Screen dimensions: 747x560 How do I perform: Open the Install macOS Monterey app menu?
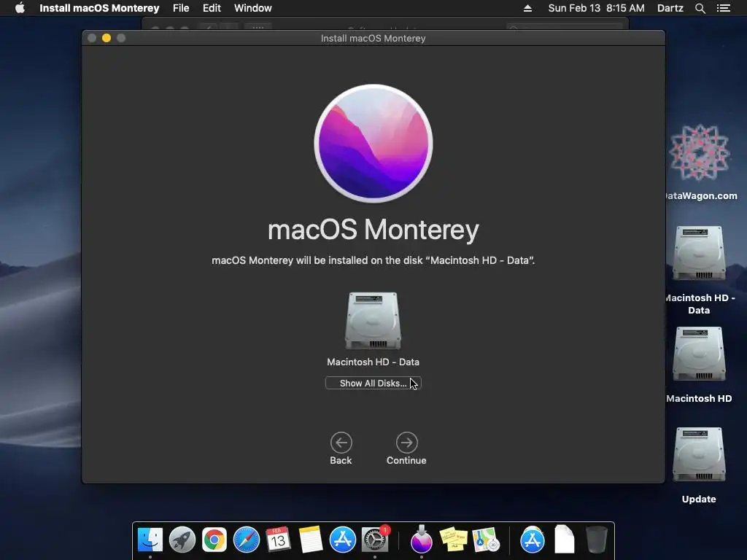coord(99,8)
